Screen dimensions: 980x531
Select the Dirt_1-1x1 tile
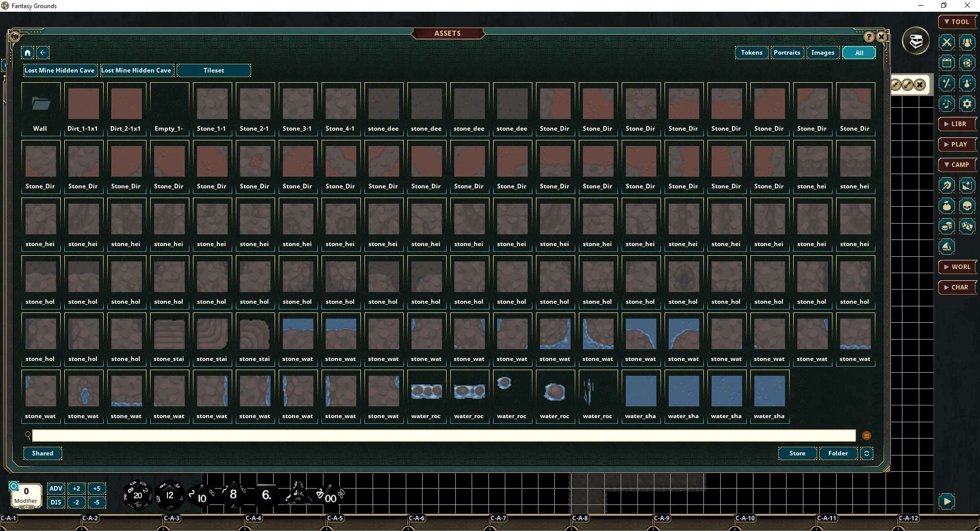pyautogui.click(x=84, y=109)
